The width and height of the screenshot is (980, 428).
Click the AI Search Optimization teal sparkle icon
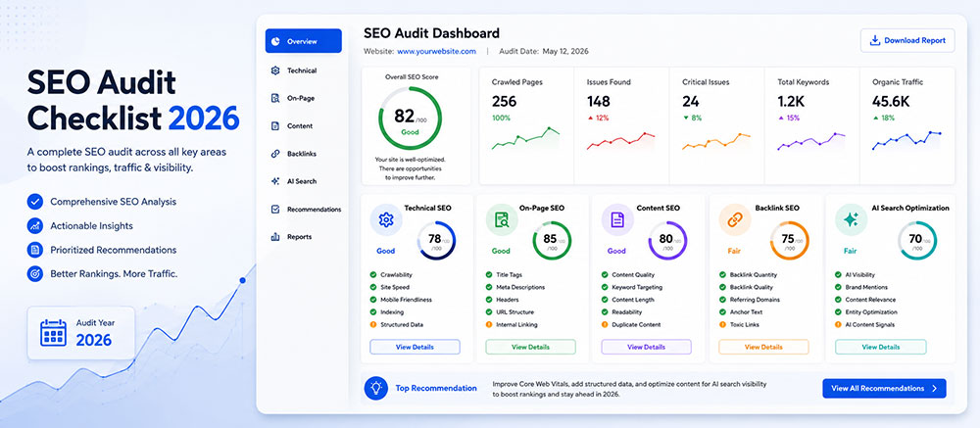point(851,220)
